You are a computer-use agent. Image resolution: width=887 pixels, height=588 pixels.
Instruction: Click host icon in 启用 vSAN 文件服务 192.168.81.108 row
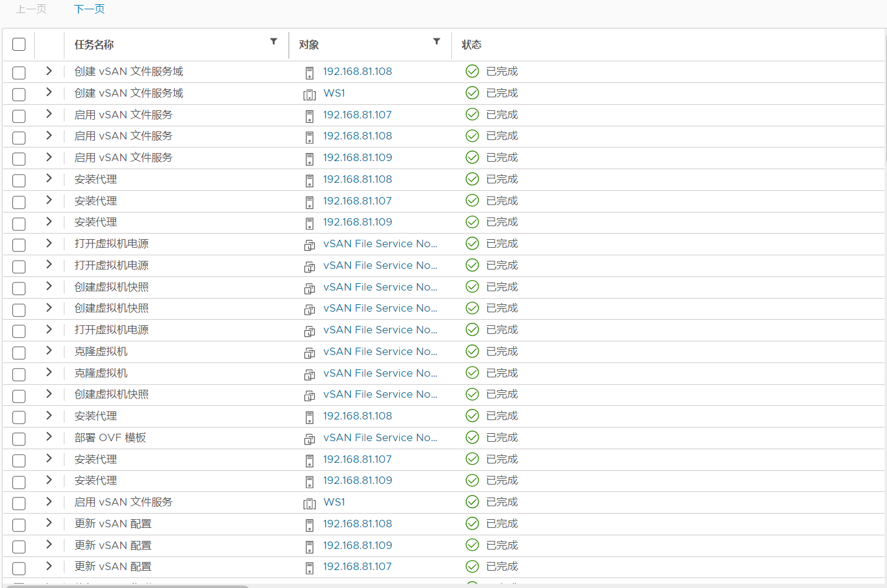click(309, 137)
